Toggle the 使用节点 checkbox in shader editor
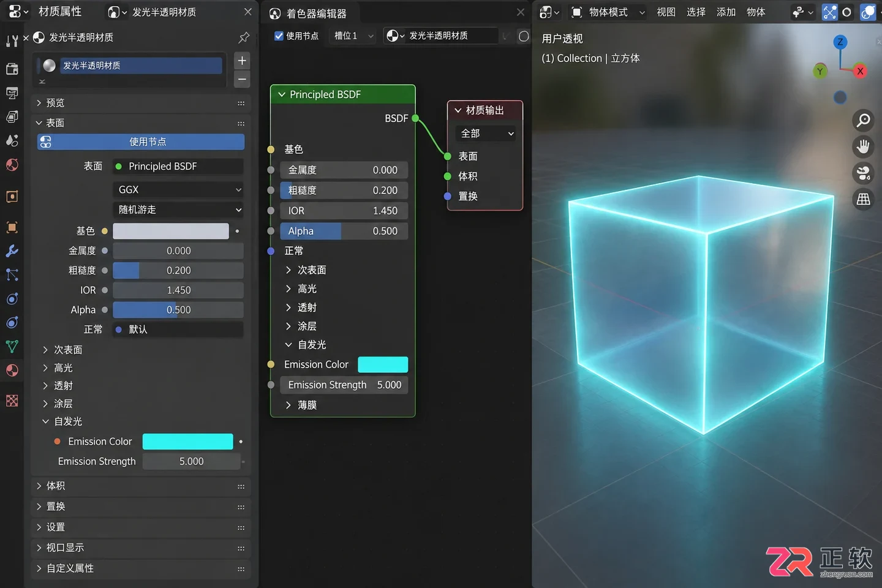Screen dimensions: 882x588 [x=279, y=36]
